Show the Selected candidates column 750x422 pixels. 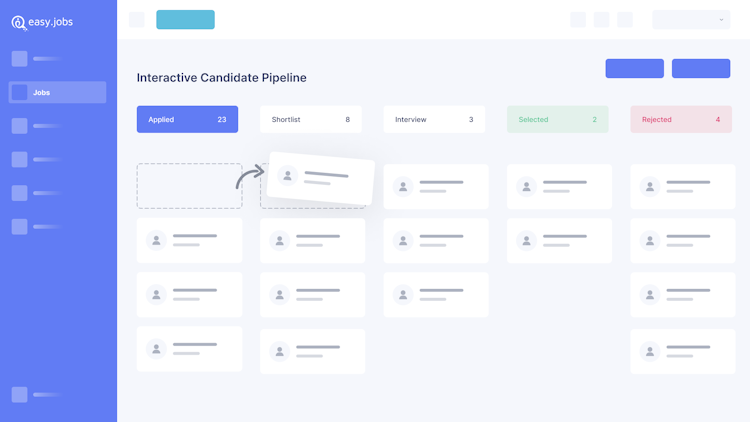pos(557,119)
